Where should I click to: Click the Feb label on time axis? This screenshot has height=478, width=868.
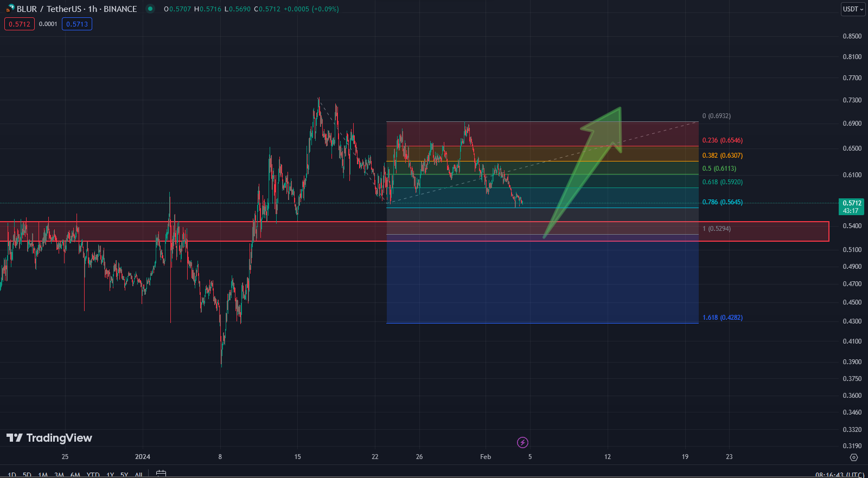coord(486,457)
